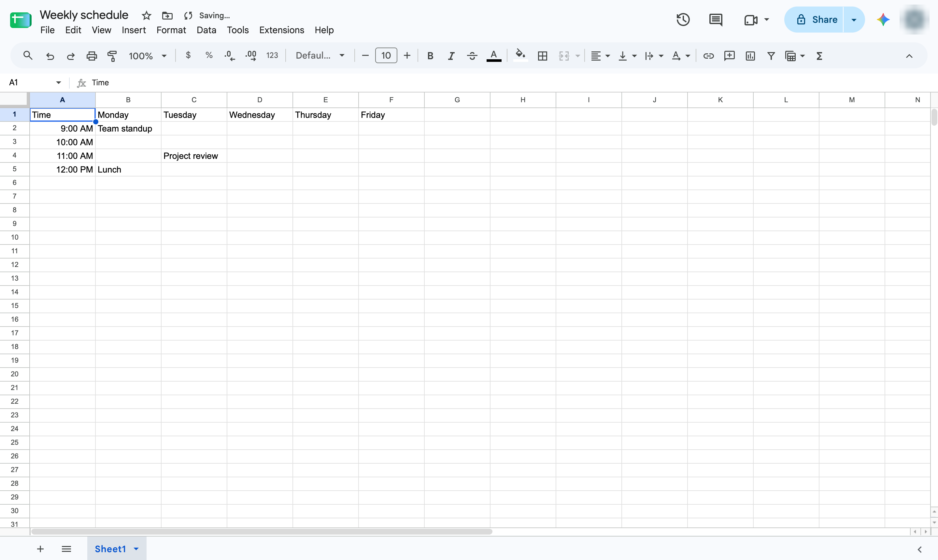This screenshot has height=560, width=938.
Task: Click the Weekly schedule title
Action: point(84,15)
